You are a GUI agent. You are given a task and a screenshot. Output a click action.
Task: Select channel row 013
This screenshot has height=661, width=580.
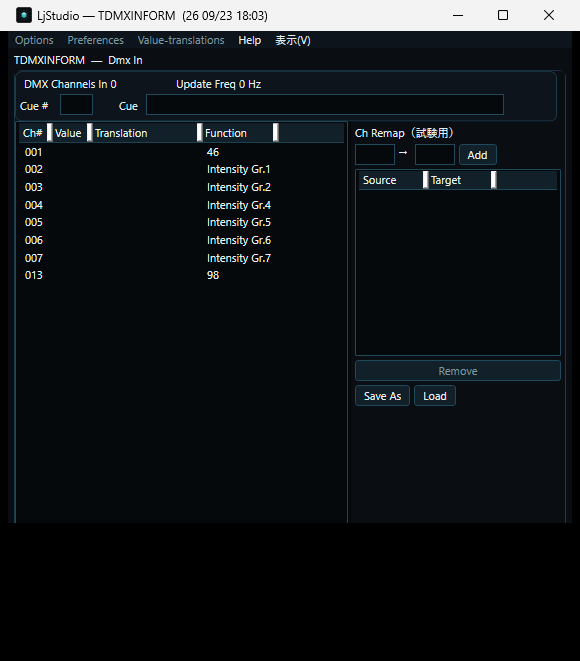tap(181, 275)
